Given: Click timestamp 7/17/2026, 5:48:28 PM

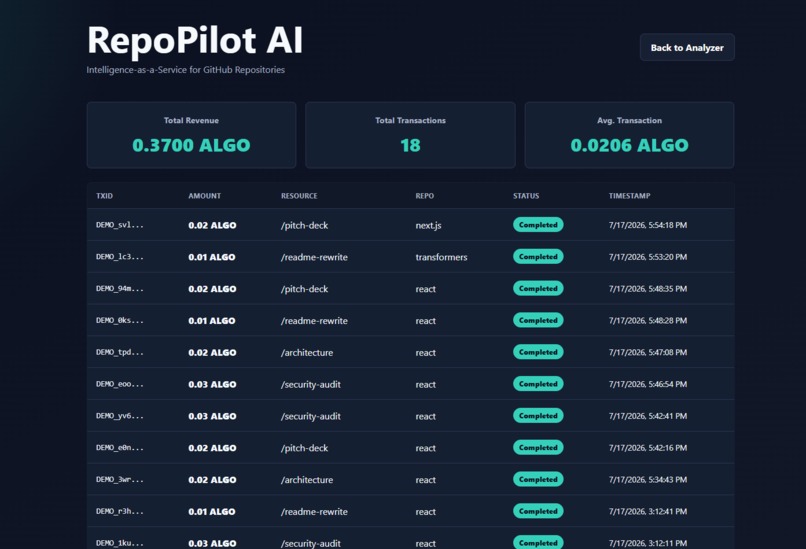Looking at the screenshot, I should pos(648,321).
